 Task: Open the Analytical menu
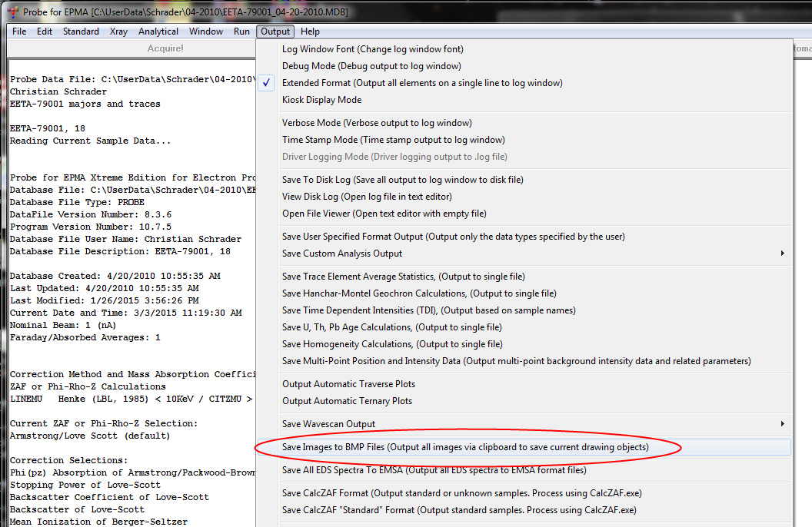coord(158,31)
